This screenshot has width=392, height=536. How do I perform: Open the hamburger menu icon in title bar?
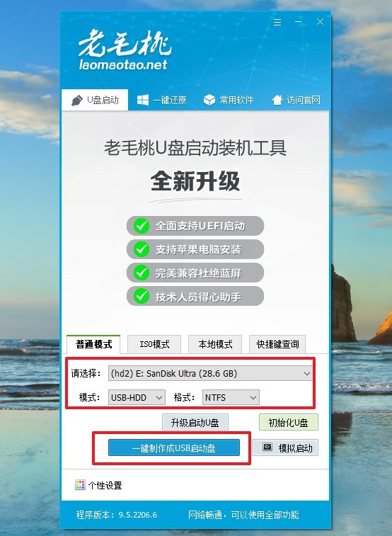pos(277,22)
